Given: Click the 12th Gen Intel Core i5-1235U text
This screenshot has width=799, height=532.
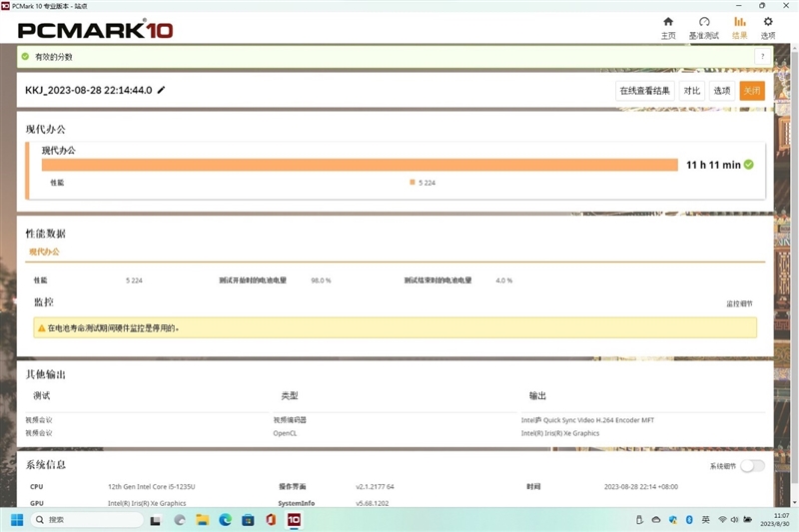Looking at the screenshot, I should coord(152,487).
